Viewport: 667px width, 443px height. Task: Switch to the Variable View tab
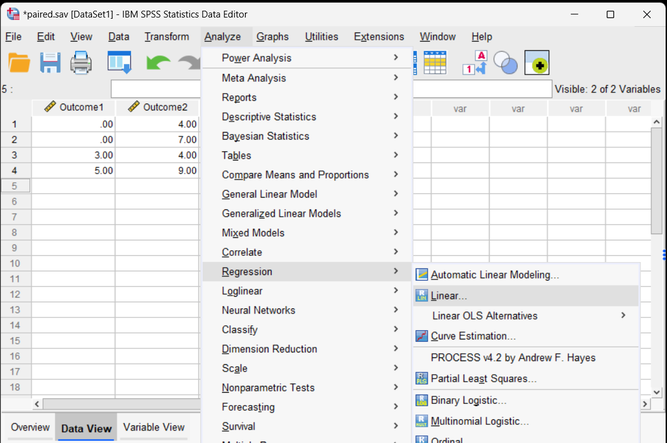[x=154, y=427]
